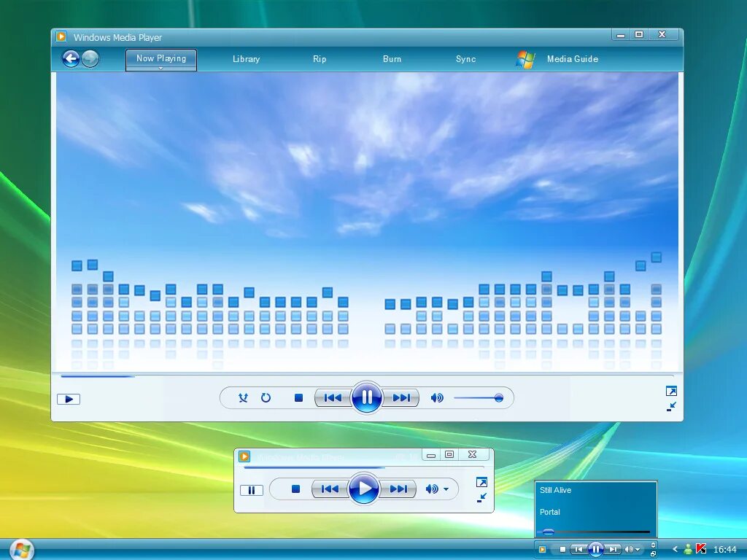Open the mini player volume dropdown arrow
Viewport: 747px width, 560px height.
point(446,489)
